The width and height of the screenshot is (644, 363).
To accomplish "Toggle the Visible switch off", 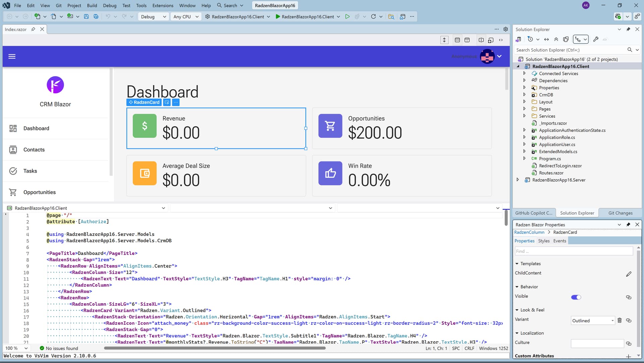I will (x=576, y=297).
